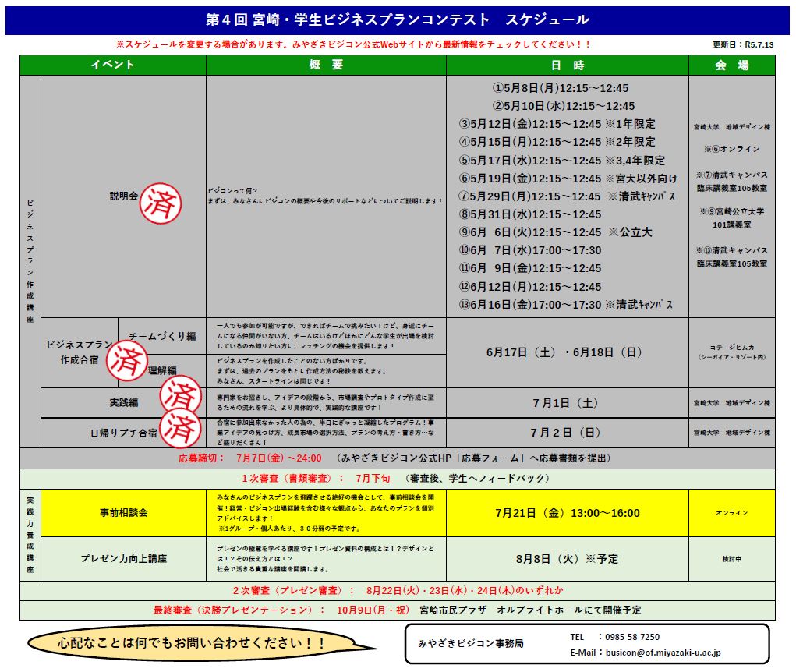Click the vertical label 実践力養成講座
This screenshot has height=672, width=796.
click(x=30, y=535)
